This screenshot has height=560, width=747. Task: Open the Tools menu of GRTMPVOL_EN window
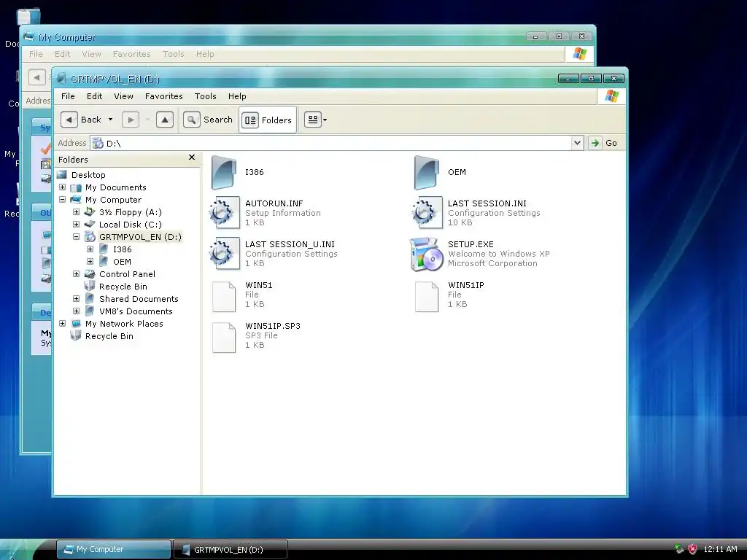pyautogui.click(x=205, y=96)
